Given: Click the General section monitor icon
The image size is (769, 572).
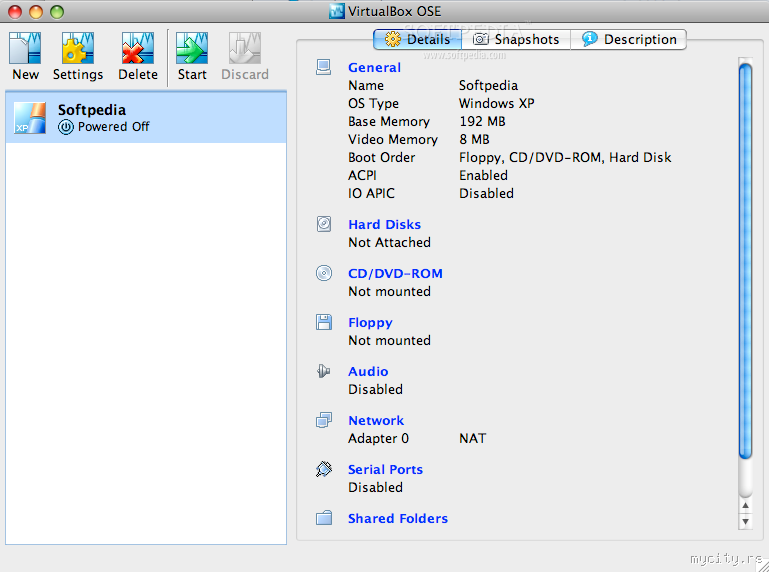Looking at the screenshot, I should click(x=323, y=67).
